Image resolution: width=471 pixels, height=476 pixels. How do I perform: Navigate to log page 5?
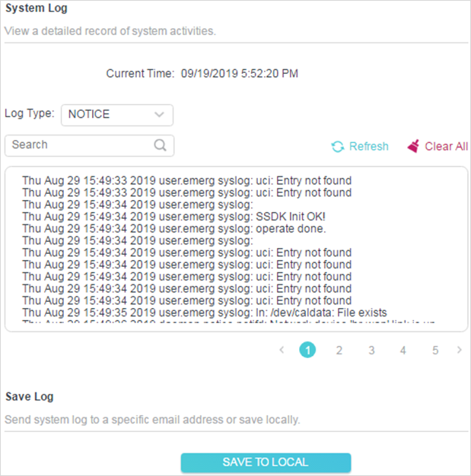coord(435,351)
